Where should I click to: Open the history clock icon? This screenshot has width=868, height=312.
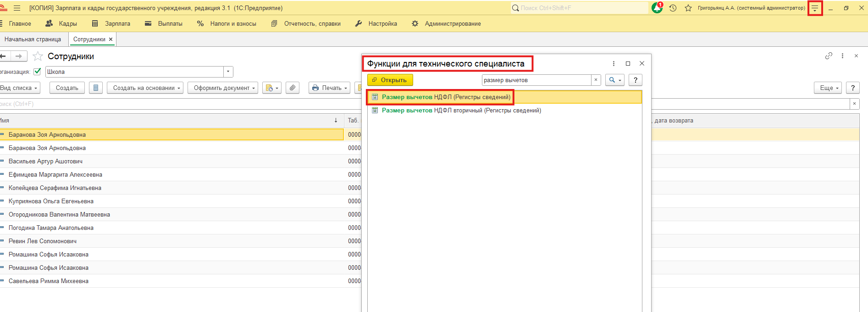tap(673, 8)
